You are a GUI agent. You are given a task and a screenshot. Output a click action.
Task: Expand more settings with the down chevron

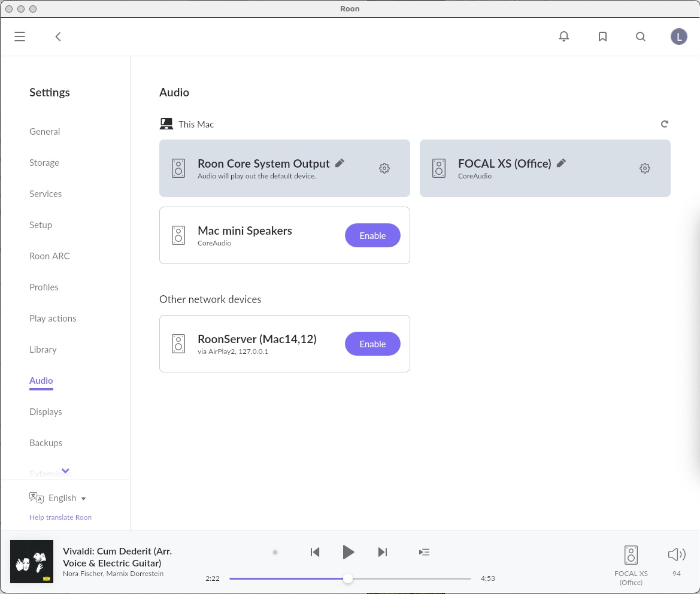pyautogui.click(x=66, y=471)
